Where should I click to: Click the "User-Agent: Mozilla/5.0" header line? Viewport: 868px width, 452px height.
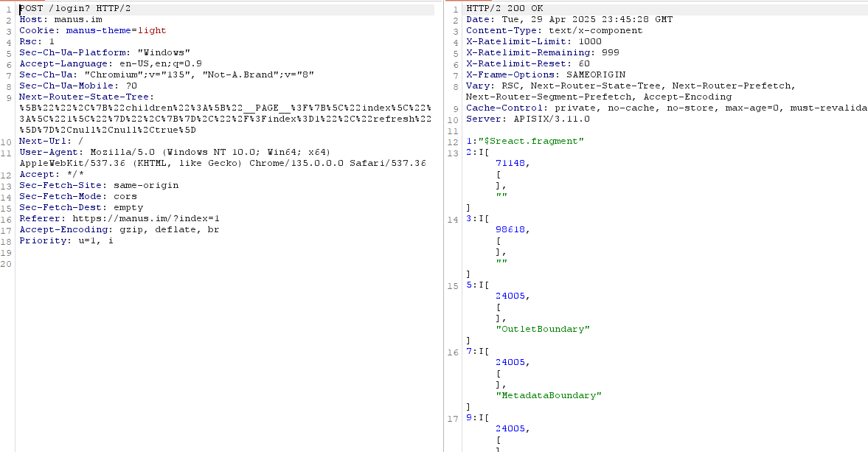174,152
